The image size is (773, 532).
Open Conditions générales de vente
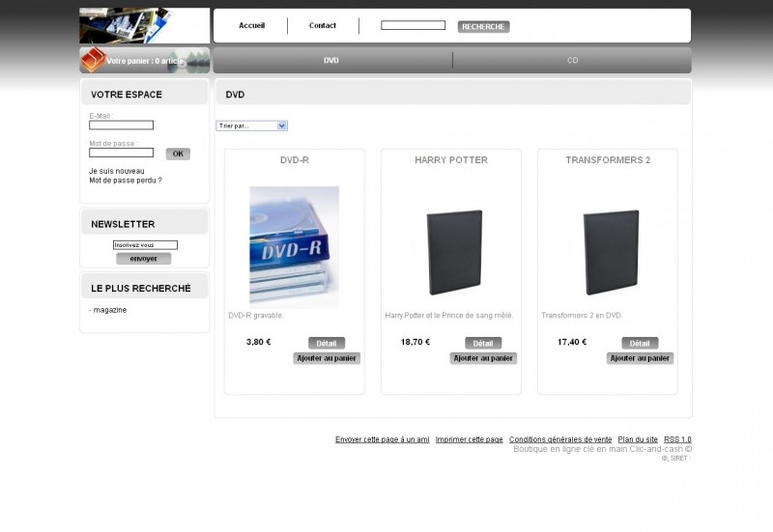click(x=560, y=439)
